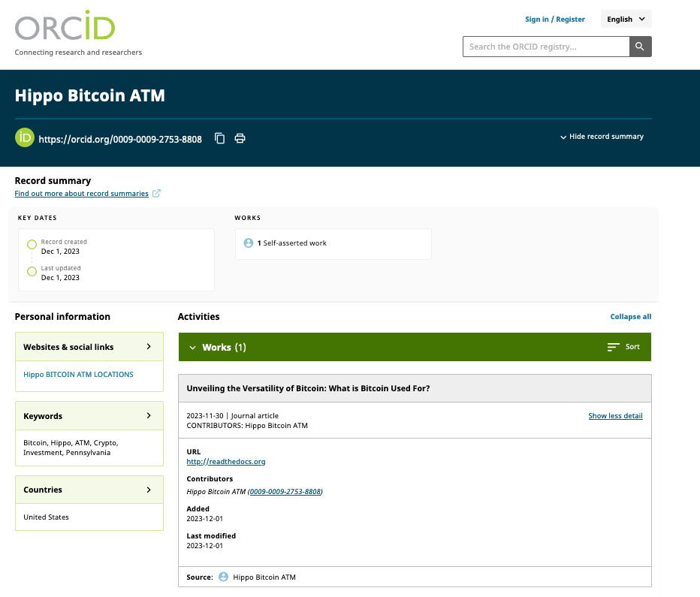
Task: Click the green iD badge icon
Action: [25, 137]
